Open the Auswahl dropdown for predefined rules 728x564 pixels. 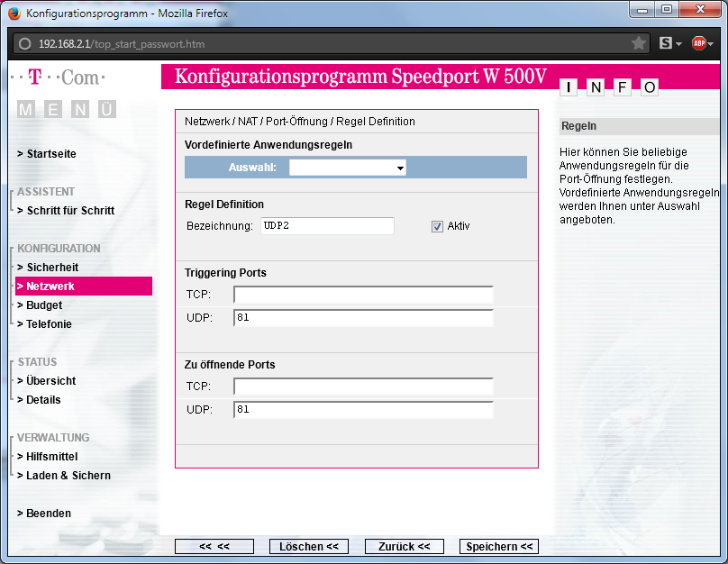(347, 168)
